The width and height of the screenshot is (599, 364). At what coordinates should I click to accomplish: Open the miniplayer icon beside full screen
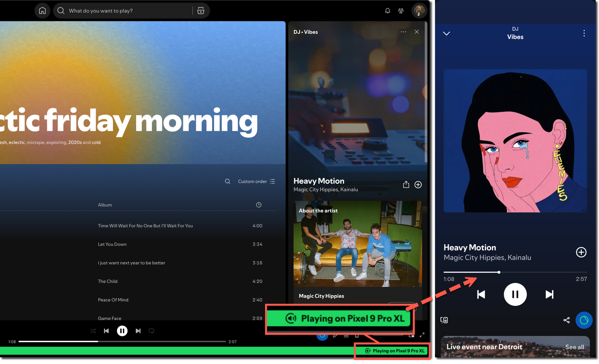(411, 335)
